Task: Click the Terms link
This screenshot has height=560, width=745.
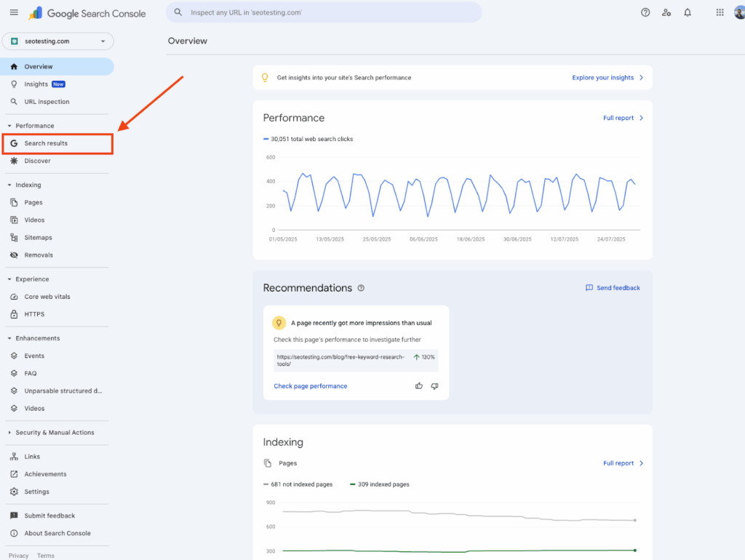Action: click(46, 555)
